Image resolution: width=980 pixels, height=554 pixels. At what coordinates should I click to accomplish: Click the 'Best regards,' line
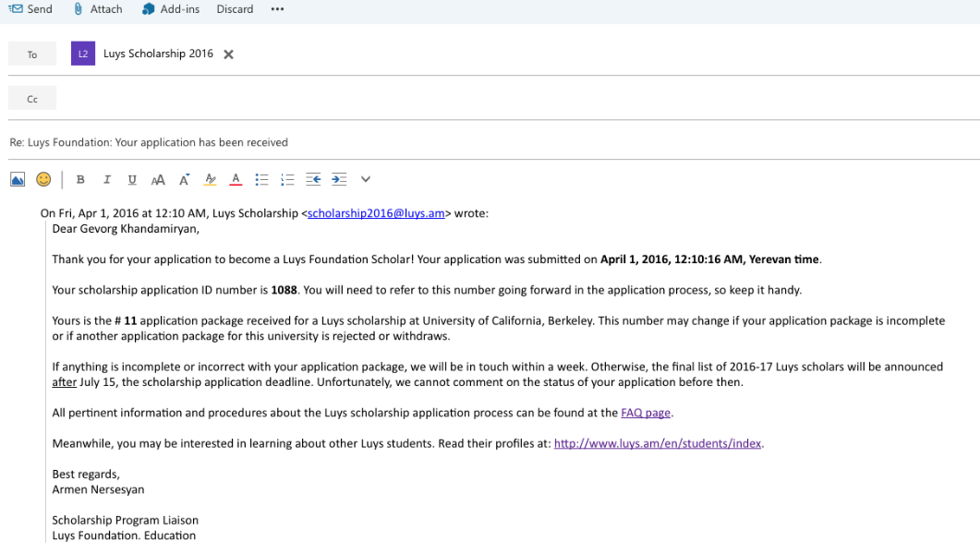(x=86, y=474)
